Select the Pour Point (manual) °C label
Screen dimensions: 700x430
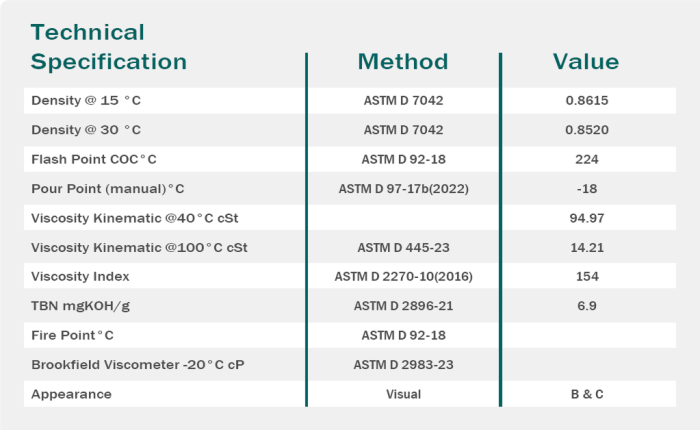click(x=108, y=188)
